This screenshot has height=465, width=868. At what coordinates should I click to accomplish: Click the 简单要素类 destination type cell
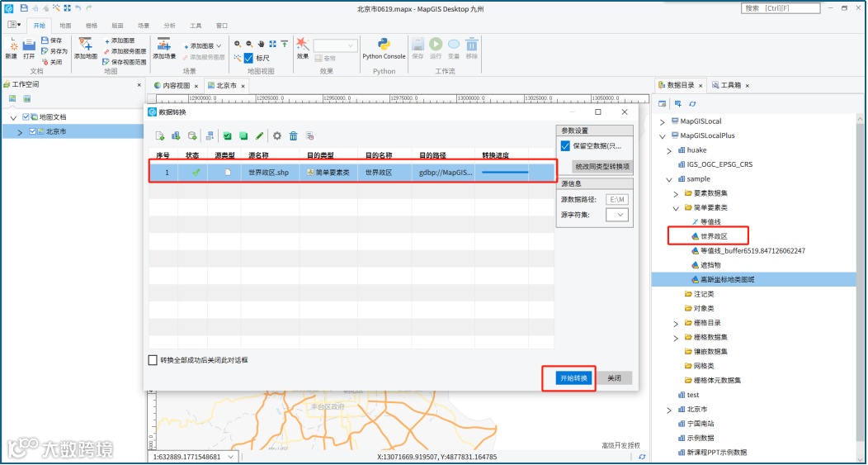(x=329, y=173)
